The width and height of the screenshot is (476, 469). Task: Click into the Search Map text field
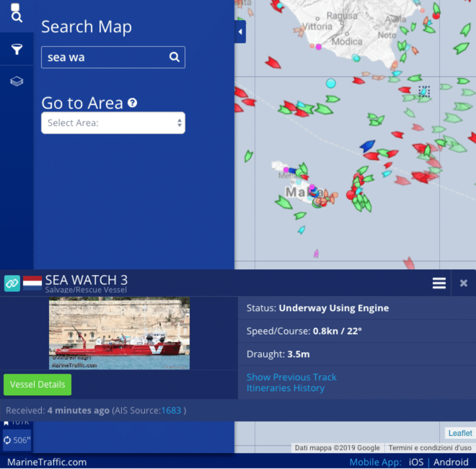[105, 57]
